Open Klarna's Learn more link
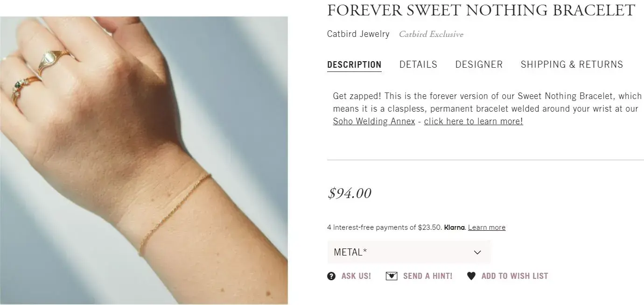The image size is (644, 305). [x=487, y=227]
